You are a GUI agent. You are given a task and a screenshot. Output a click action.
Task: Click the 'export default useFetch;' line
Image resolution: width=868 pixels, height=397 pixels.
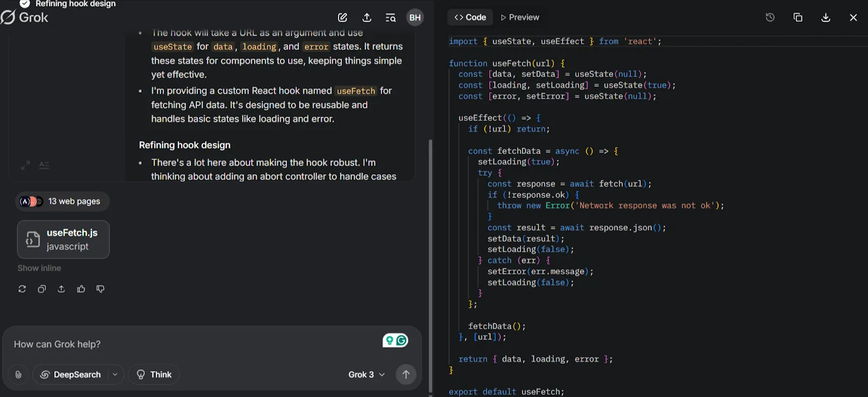pyautogui.click(x=506, y=392)
